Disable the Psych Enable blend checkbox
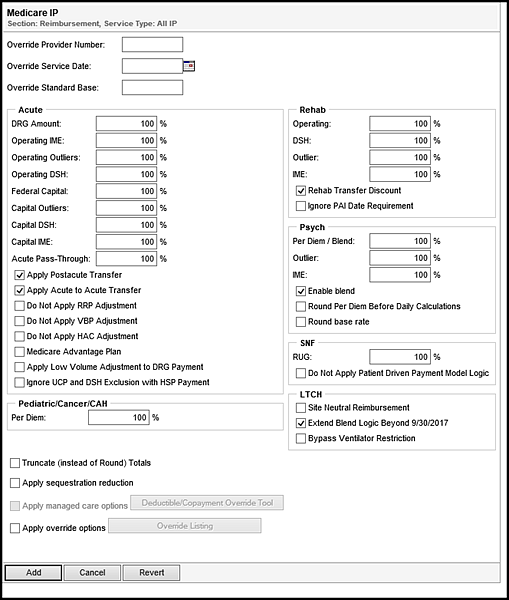 coord(301,291)
